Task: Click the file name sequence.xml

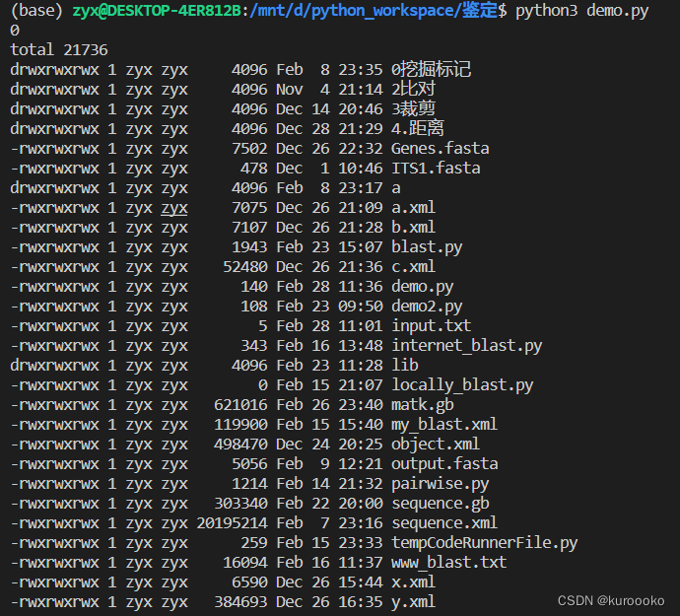Action: click(444, 522)
